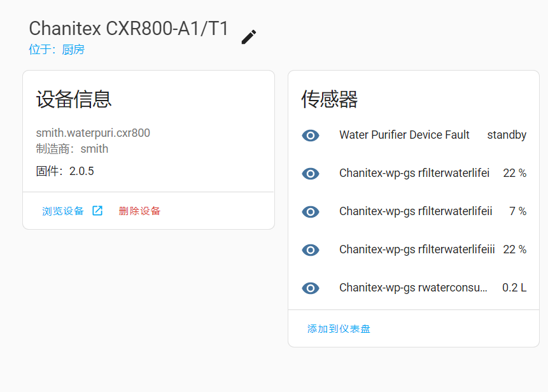Viewport: 548px width, 392px height.
Task: Open the 位于: 厨房 area link
Action: pos(57,49)
